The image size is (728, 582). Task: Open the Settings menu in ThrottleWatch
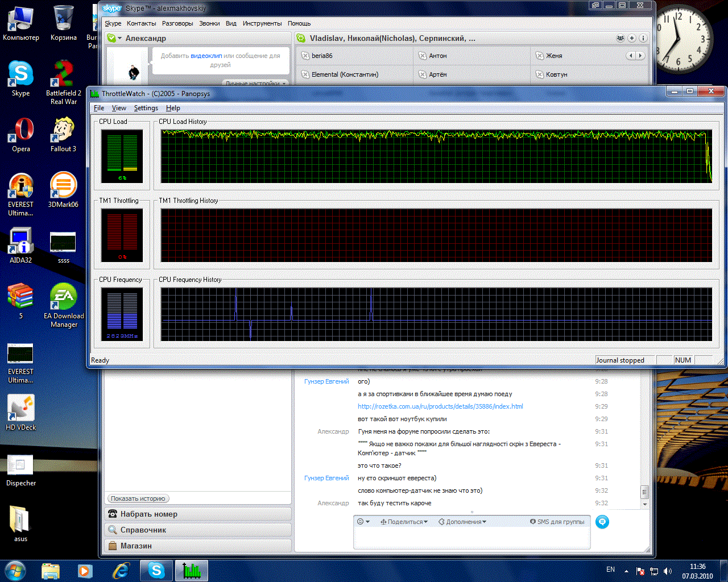(146, 108)
